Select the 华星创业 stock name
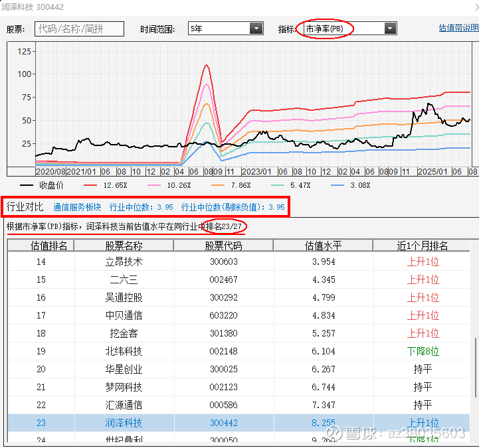 pos(124,369)
